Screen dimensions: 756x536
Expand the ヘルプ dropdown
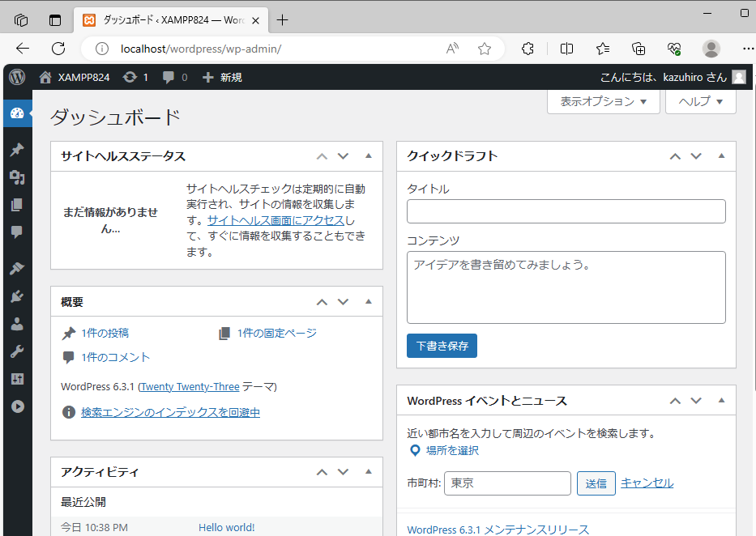700,101
